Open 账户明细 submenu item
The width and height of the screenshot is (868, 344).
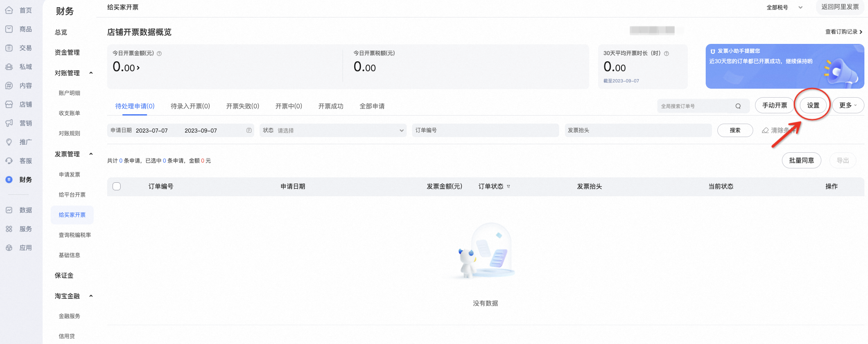(x=69, y=93)
